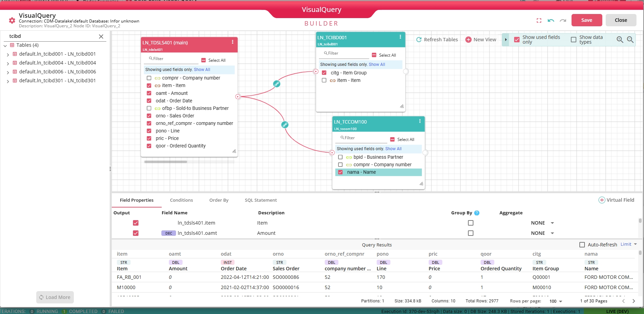Viewport: 644px width, 314px height.
Task: Enable the Auto-Refresh checkbox in Query Results
Action: point(582,245)
